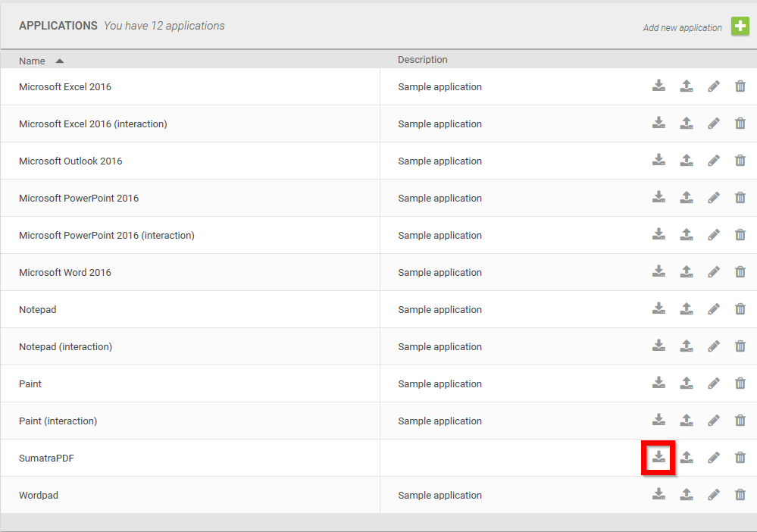
Task: Edit Microsoft Outlook 2016 with the pencil icon
Action: pos(714,160)
